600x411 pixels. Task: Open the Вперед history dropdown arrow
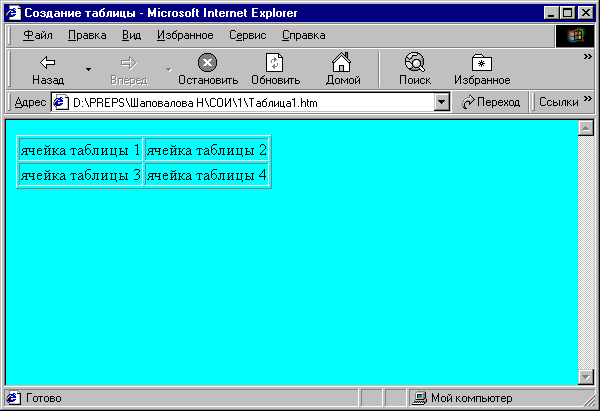169,70
